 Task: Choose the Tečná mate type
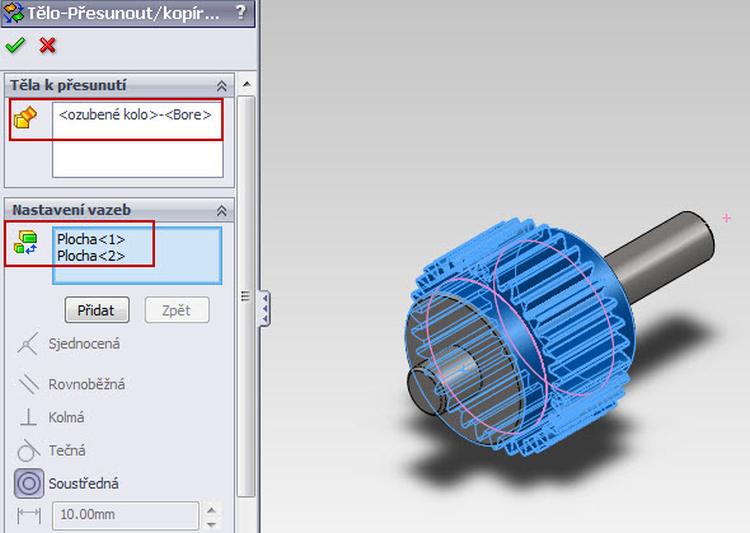pos(51,450)
